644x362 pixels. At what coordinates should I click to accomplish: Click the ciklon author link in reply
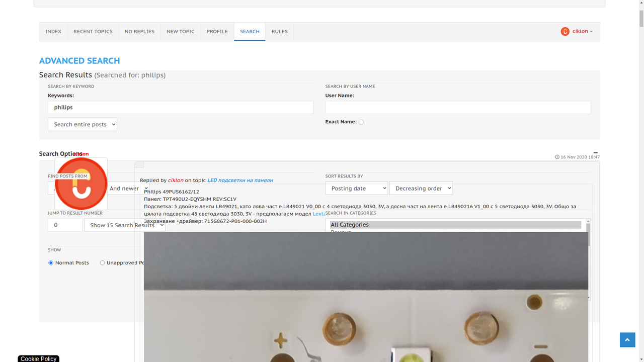[176, 180]
